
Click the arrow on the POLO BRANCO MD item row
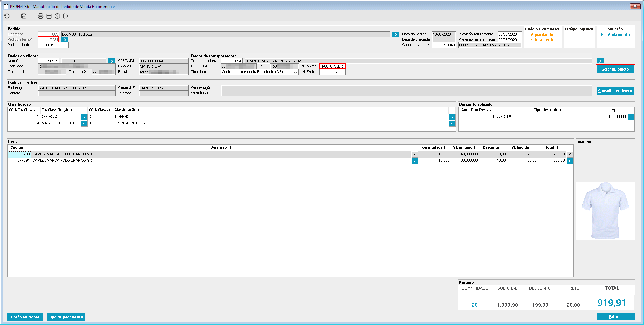415,154
